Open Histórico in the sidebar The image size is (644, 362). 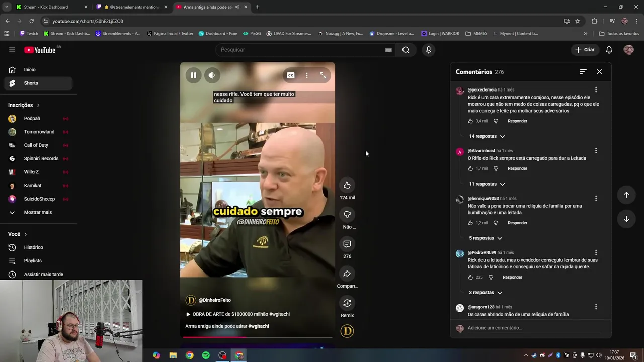[x=38, y=247]
